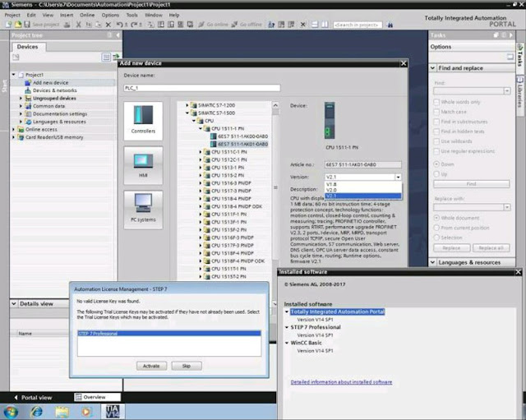526x420 pixels.
Task: Select the HMI device category
Action: coord(143,165)
